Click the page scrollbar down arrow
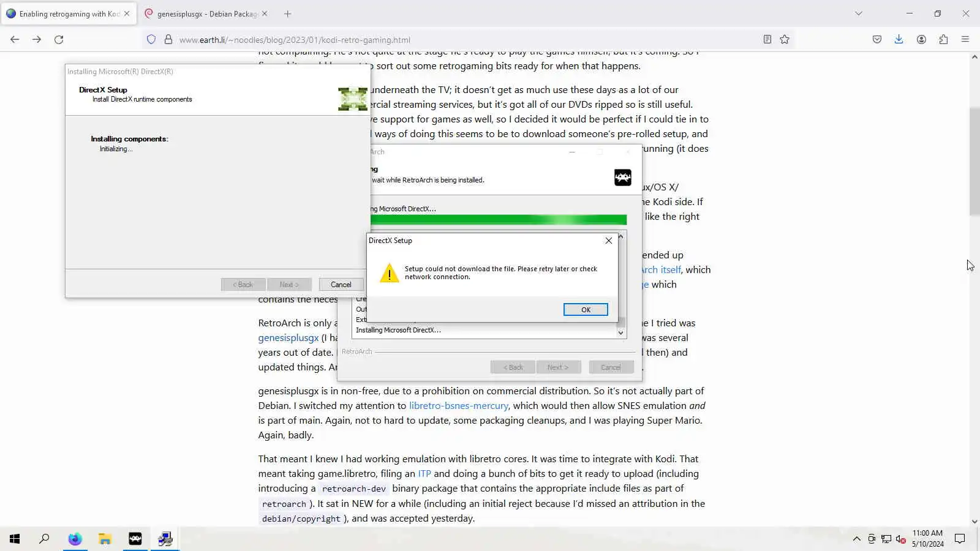 (974, 522)
